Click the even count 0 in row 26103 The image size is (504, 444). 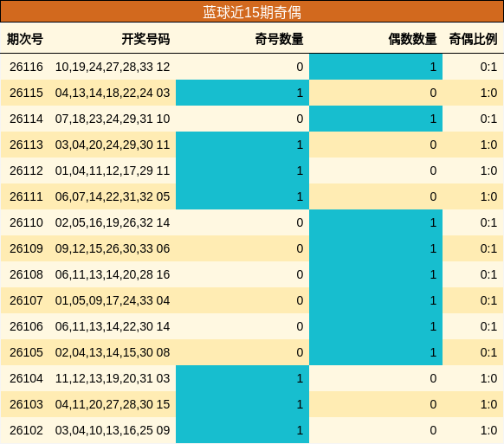click(433, 404)
